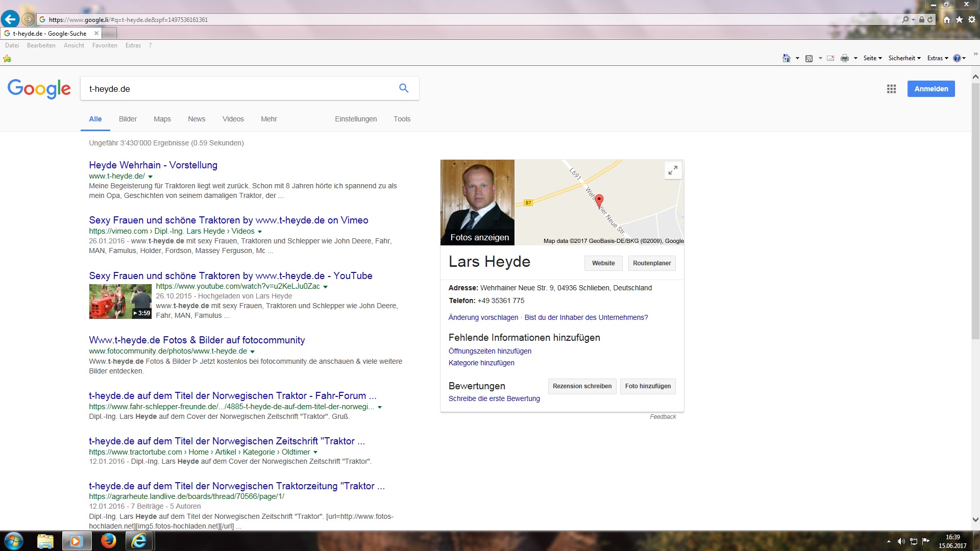Viewport: 980px width, 551px height.
Task: Expand the Extras command bar dropdown
Action: click(938, 58)
